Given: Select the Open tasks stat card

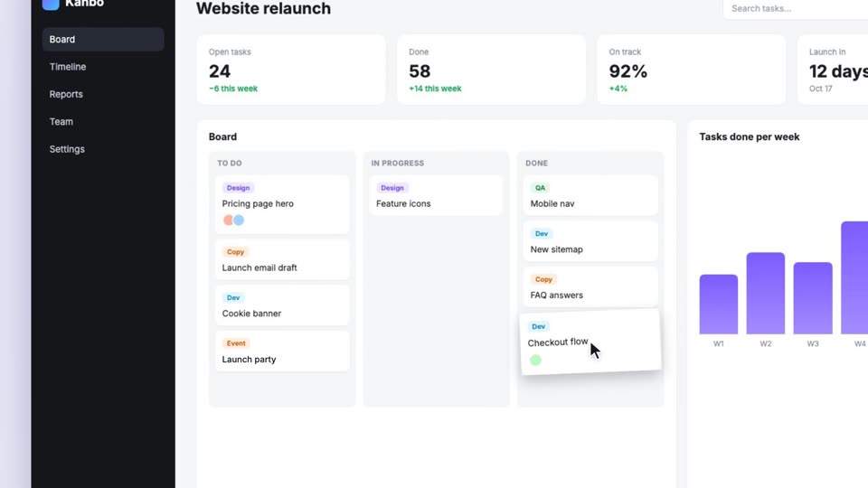Looking at the screenshot, I should tap(291, 70).
